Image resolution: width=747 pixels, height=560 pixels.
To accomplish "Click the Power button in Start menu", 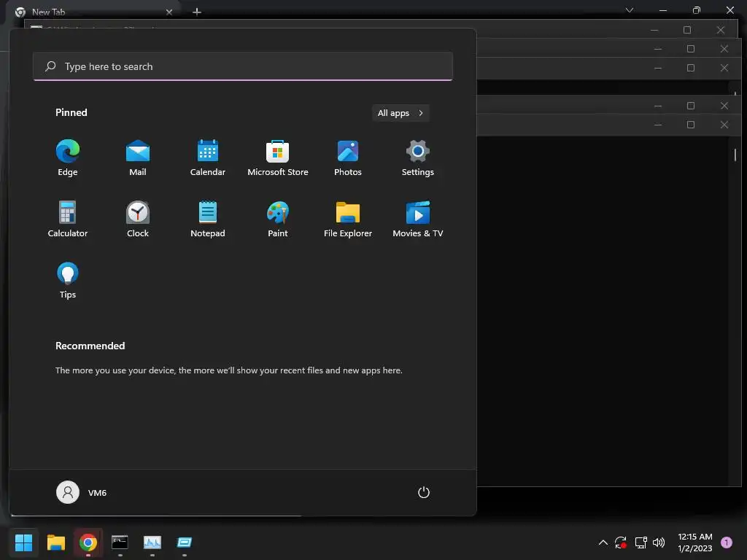I will click(x=424, y=492).
